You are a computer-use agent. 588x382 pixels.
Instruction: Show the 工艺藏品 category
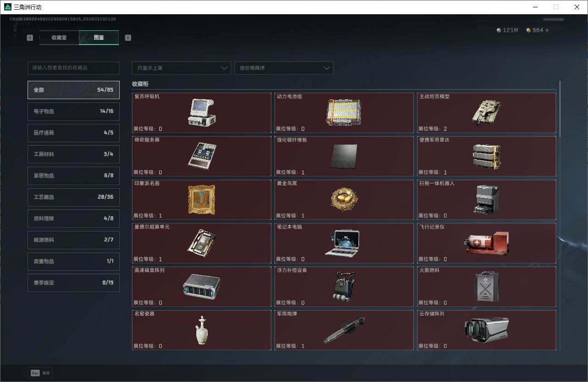[73, 197]
